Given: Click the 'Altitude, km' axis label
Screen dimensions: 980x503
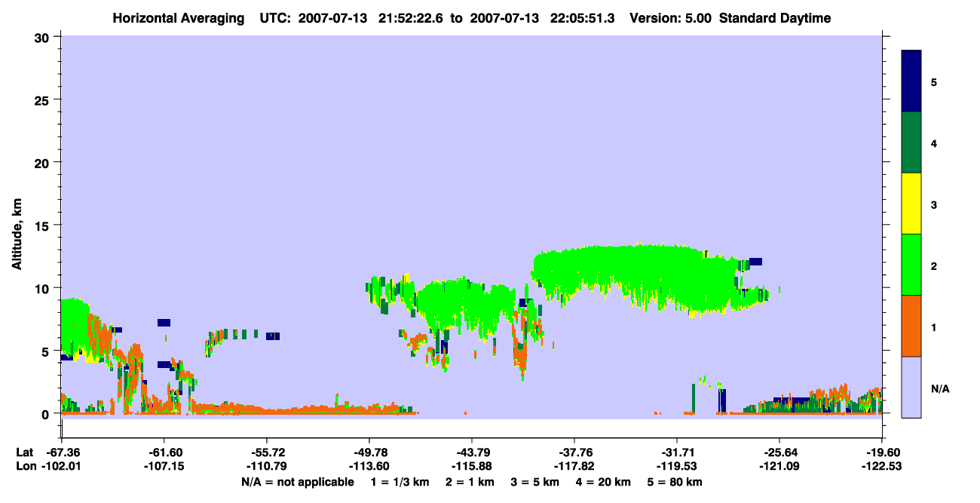Looking at the screenshot, I should [x=17, y=235].
